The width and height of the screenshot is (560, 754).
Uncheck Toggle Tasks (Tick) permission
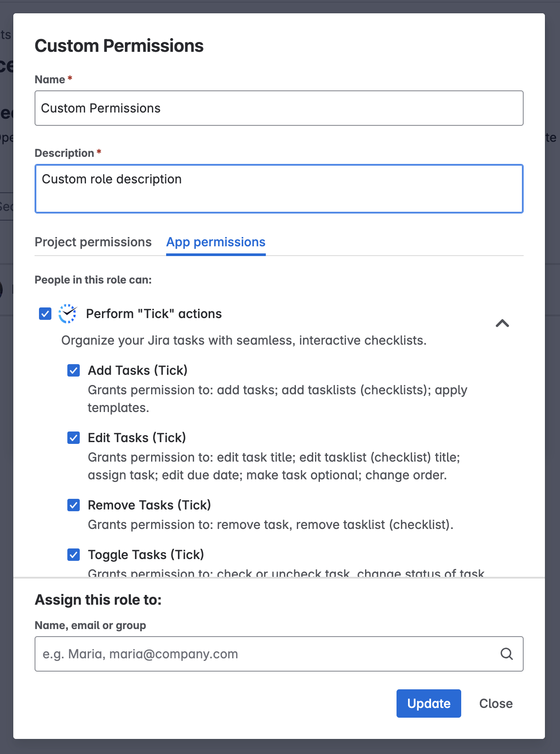tap(74, 555)
